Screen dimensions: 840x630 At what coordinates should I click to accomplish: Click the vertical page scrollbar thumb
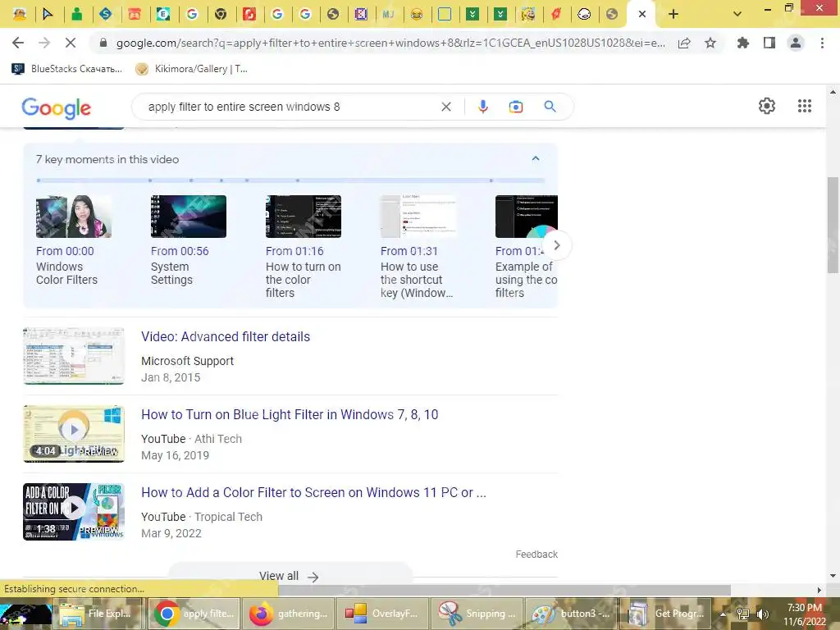(x=833, y=225)
